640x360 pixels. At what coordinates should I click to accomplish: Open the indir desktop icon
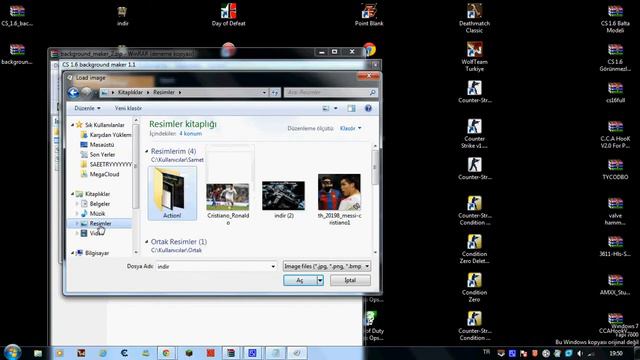coord(122,15)
